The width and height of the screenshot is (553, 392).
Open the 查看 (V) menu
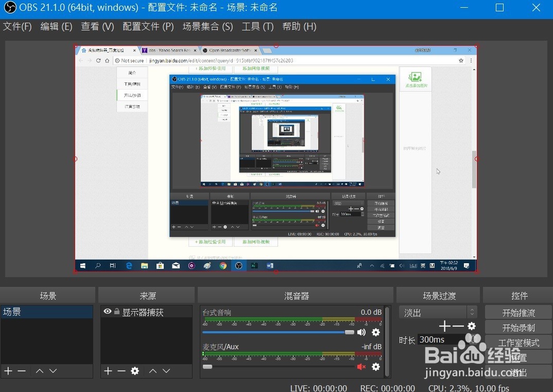pos(97,27)
